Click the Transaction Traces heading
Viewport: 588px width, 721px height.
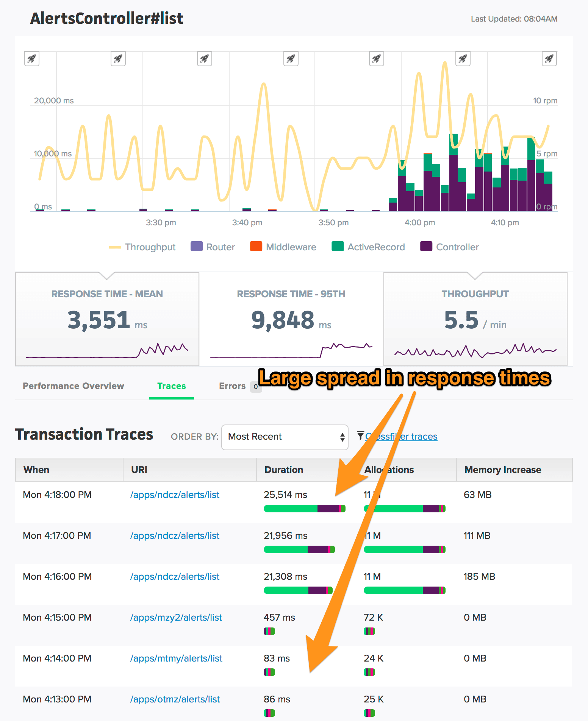coord(84,434)
